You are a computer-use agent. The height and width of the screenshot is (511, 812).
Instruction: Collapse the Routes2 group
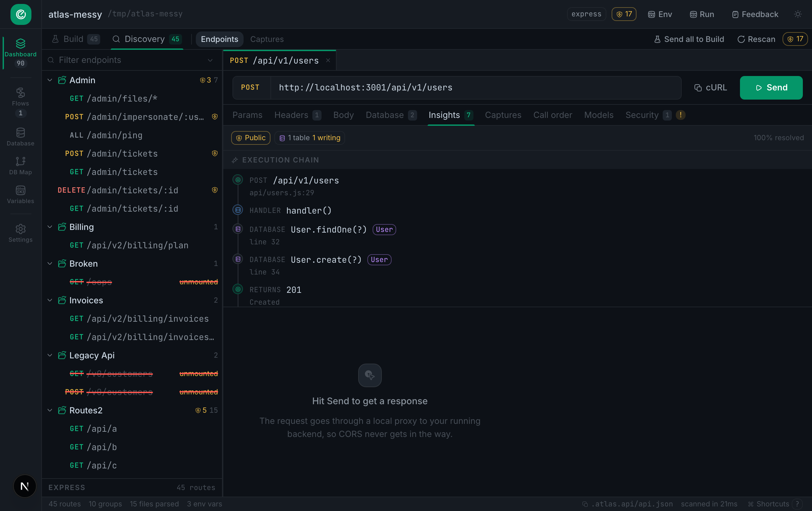(x=50, y=410)
